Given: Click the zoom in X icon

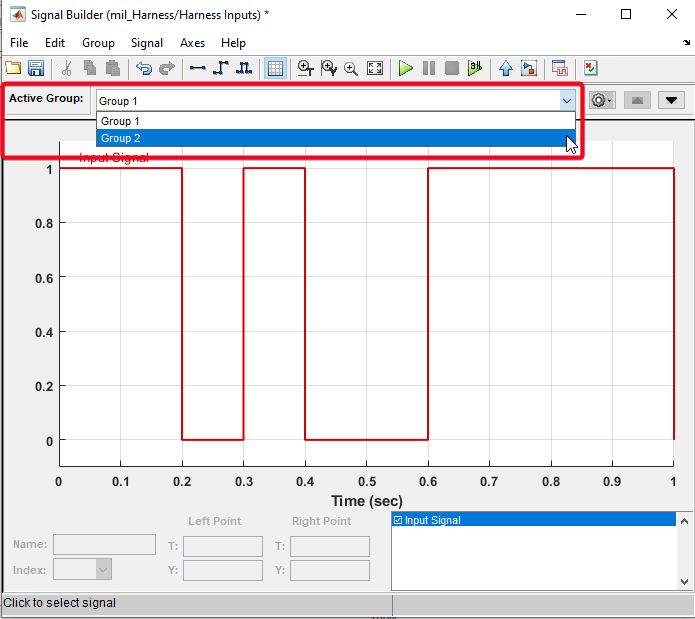Looking at the screenshot, I should [x=305, y=69].
